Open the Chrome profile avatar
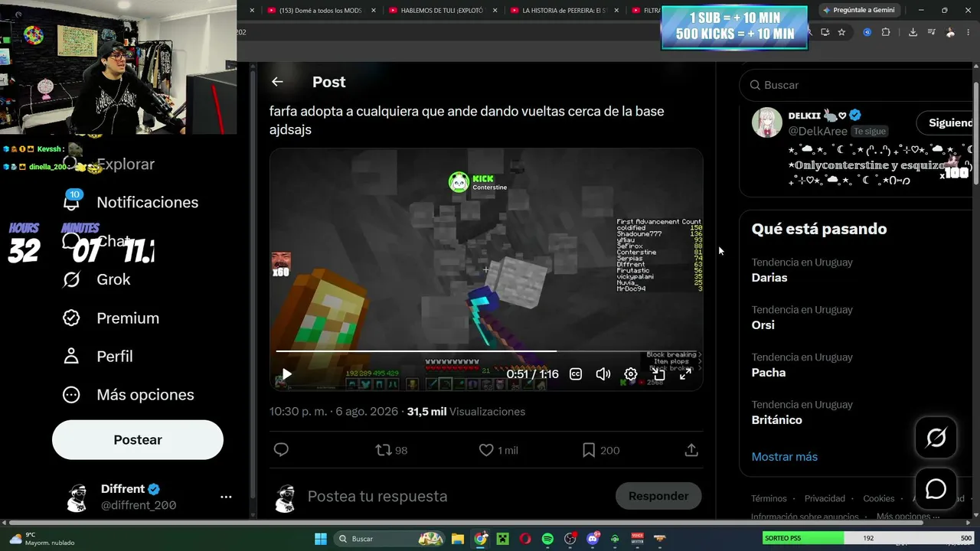980x551 pixels. [950, 32]
